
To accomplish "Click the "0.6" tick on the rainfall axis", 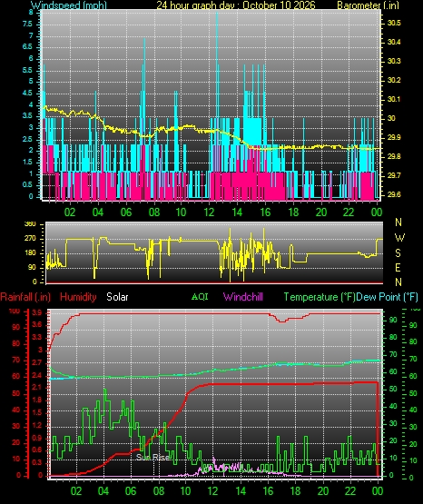I will pos(37,450).
